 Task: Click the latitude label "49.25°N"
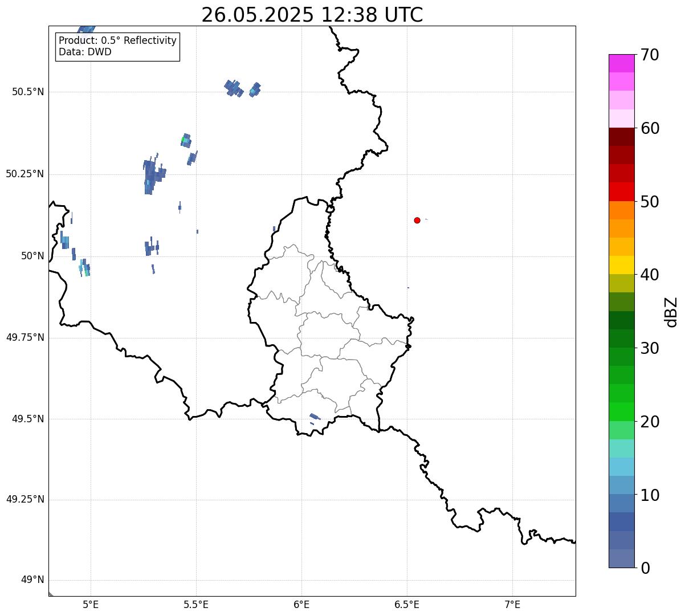tap(25, 499)
